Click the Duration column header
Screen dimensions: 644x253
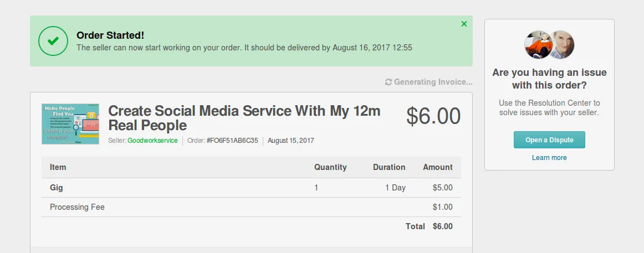pyautogui.click(x=389, y=167)
